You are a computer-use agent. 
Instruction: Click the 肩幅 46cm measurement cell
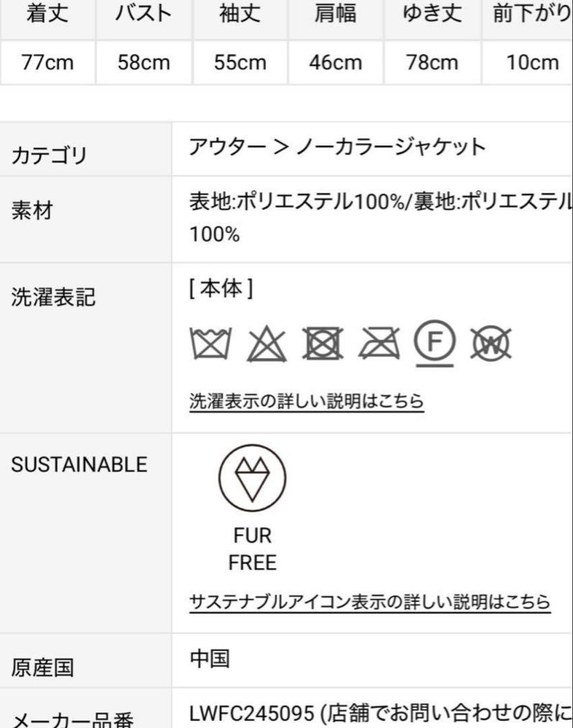[x=335, y=63]
